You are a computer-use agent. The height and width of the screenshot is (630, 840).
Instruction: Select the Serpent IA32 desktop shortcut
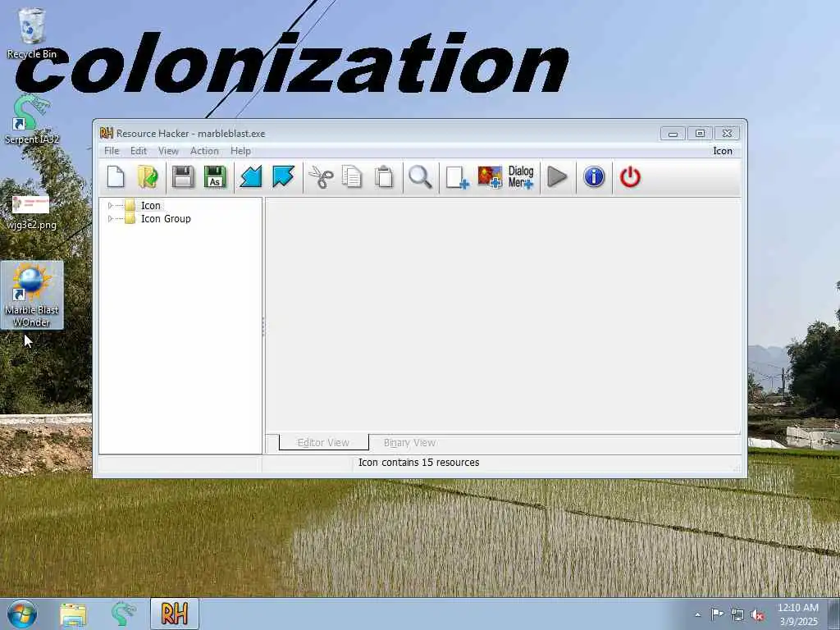(x=32, y=119)
